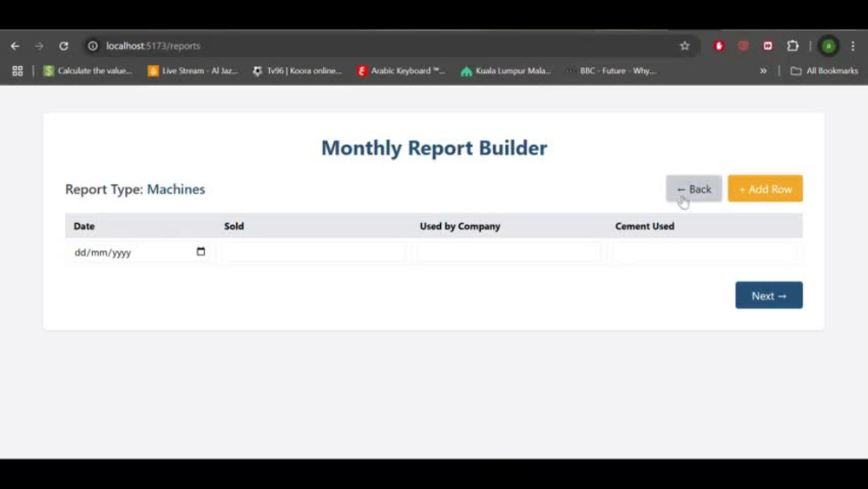Click the + Add Row button
868x489 pixels.
pyautogui.click(x=765, y=188)
